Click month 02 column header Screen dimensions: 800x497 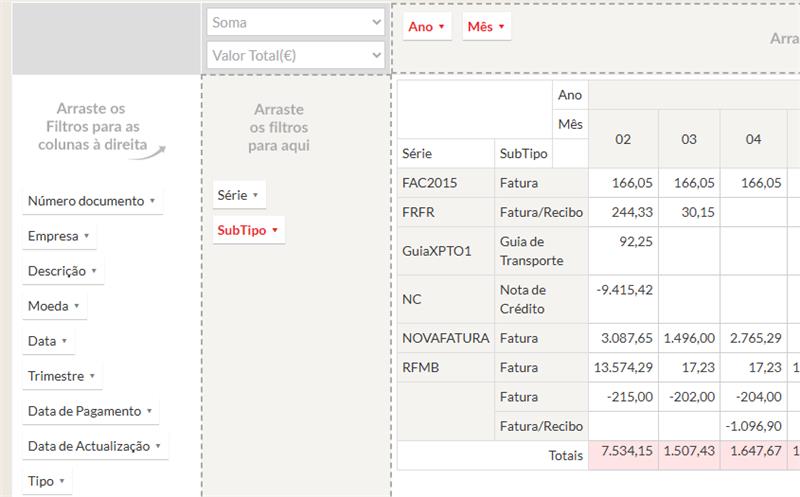coord(623,139)
